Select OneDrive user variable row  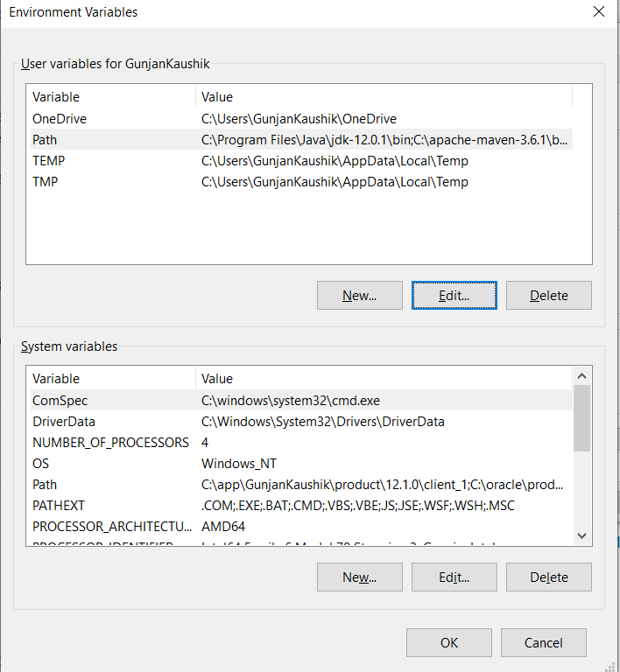pos(60,119)
